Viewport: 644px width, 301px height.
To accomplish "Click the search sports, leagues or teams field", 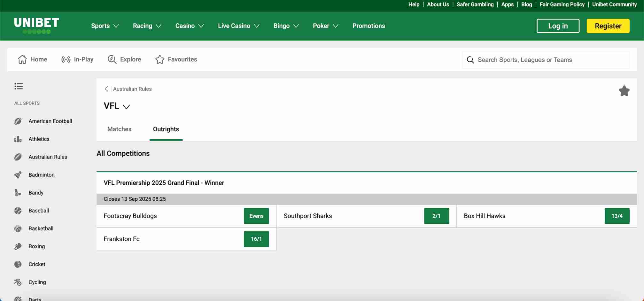I will pos(546,60).
